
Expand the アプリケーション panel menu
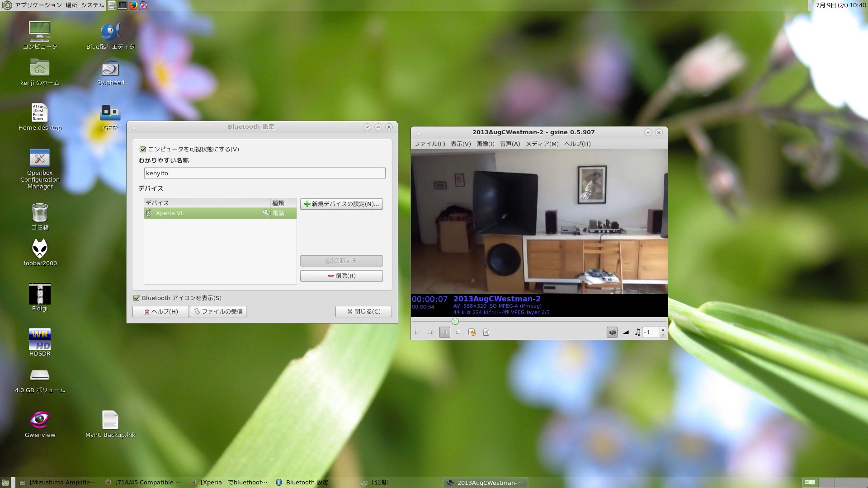[x=38, y=5]
